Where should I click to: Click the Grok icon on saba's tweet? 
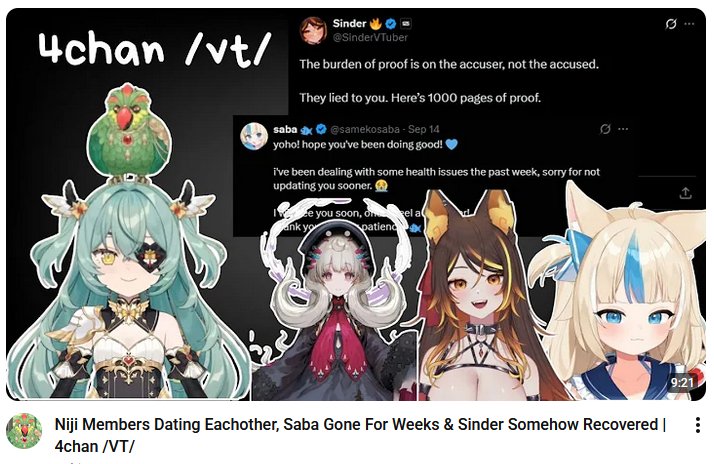[x=605, y=129]
